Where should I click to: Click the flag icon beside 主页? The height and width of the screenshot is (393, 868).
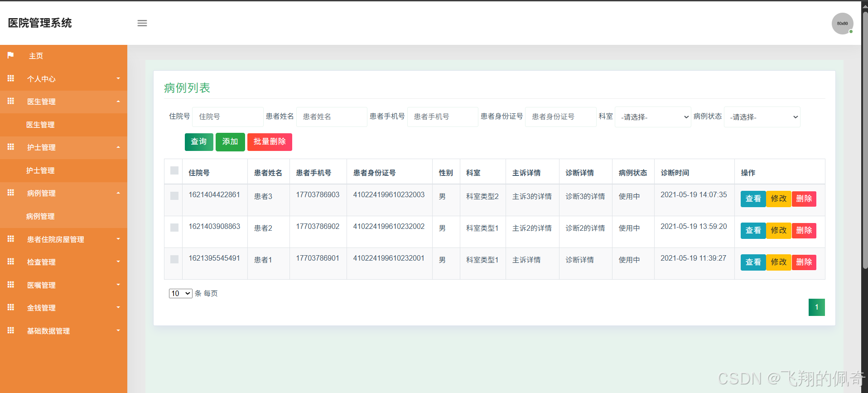11,55
